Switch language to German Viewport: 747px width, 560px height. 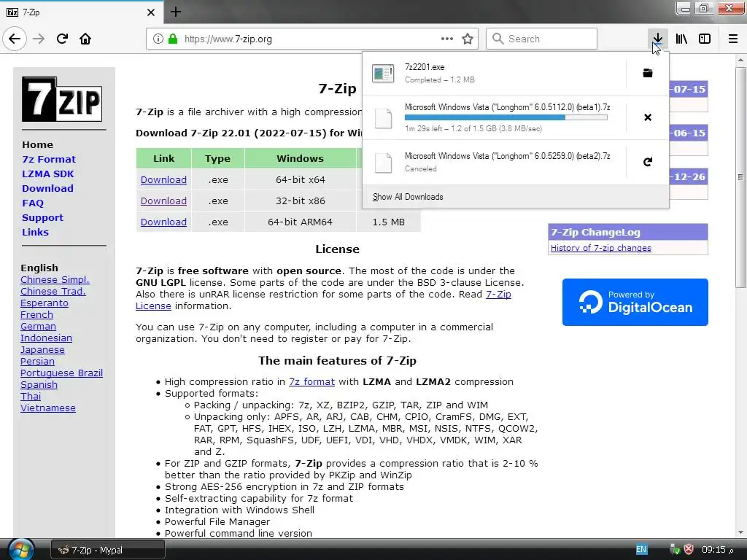click(x=38, y=326)
